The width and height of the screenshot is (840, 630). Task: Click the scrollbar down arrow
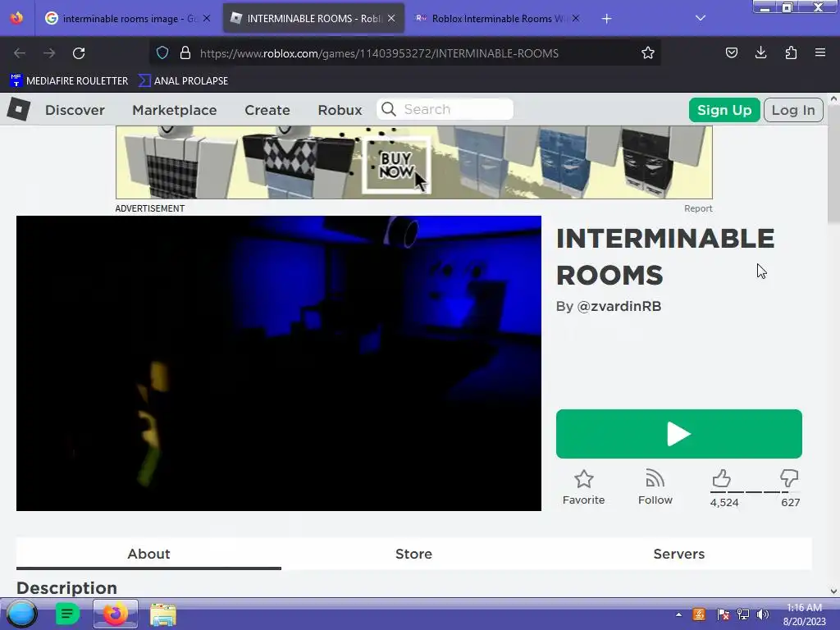pos(833,591)
